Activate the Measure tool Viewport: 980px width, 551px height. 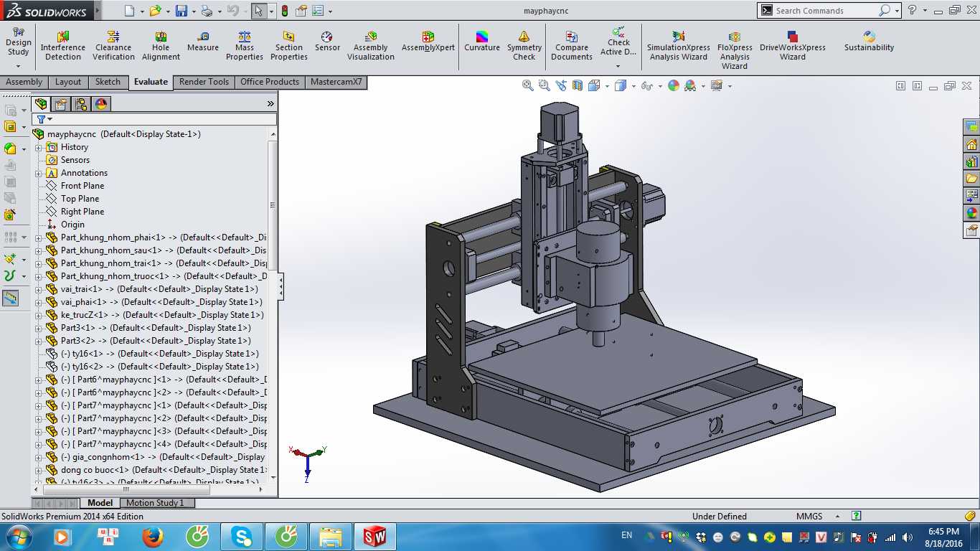(203, 42)
